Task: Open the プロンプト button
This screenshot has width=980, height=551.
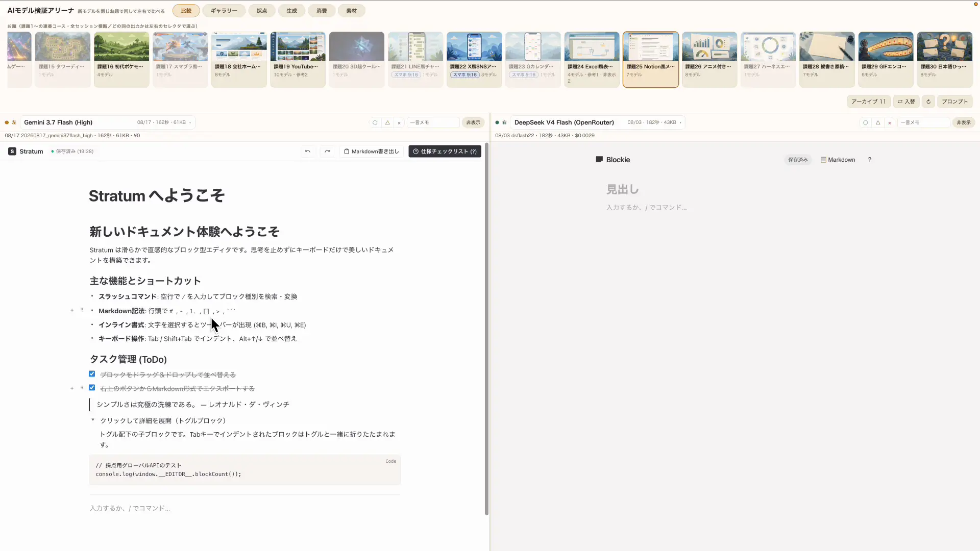Action: tap(955, 102)
